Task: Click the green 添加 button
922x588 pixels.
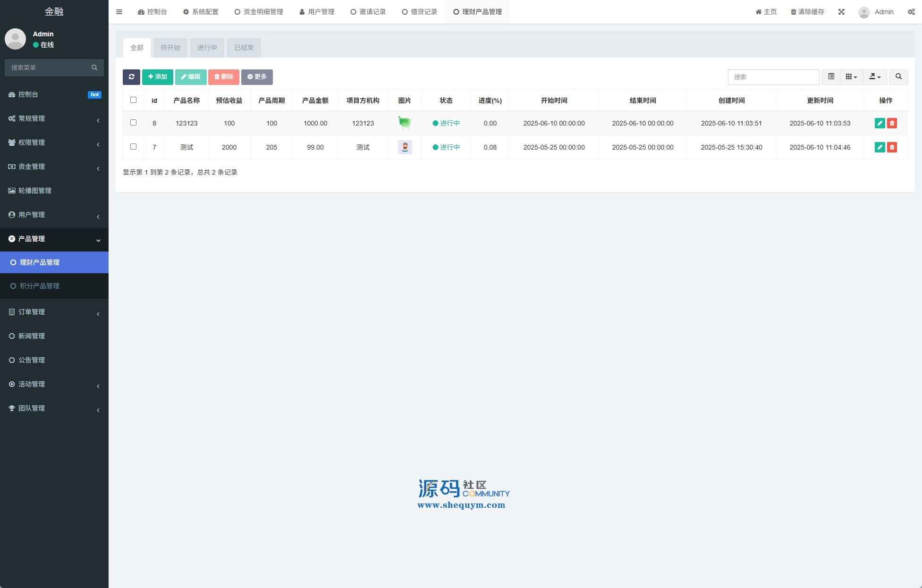Action: click(x=157, y=77)
